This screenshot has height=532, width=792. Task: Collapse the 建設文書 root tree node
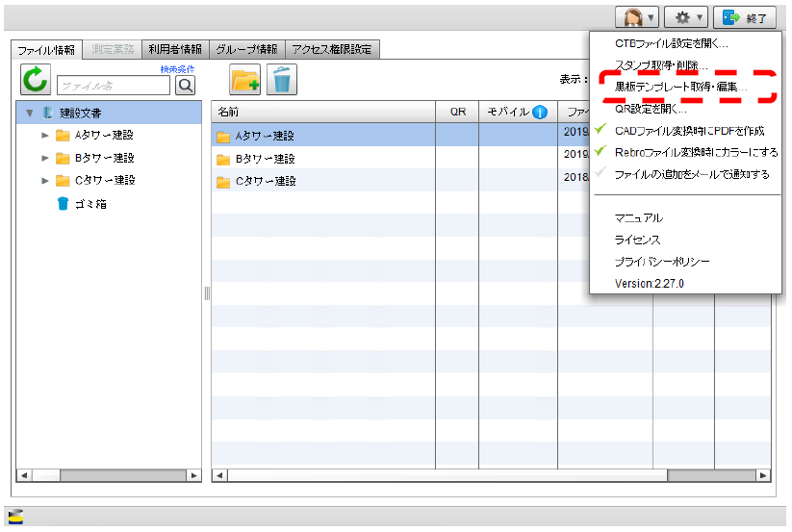pyautogui.click(x=30, y=114)
